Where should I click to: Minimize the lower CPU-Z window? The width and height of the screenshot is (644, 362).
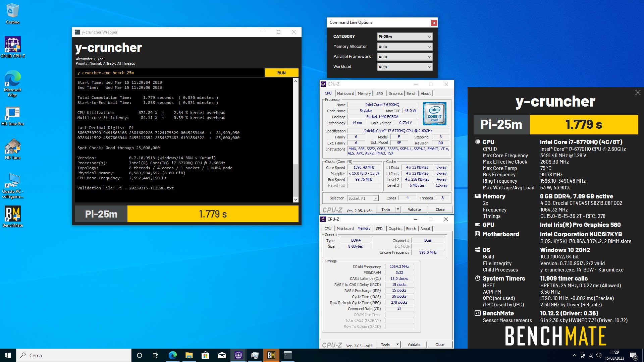[x=415, y=219]
